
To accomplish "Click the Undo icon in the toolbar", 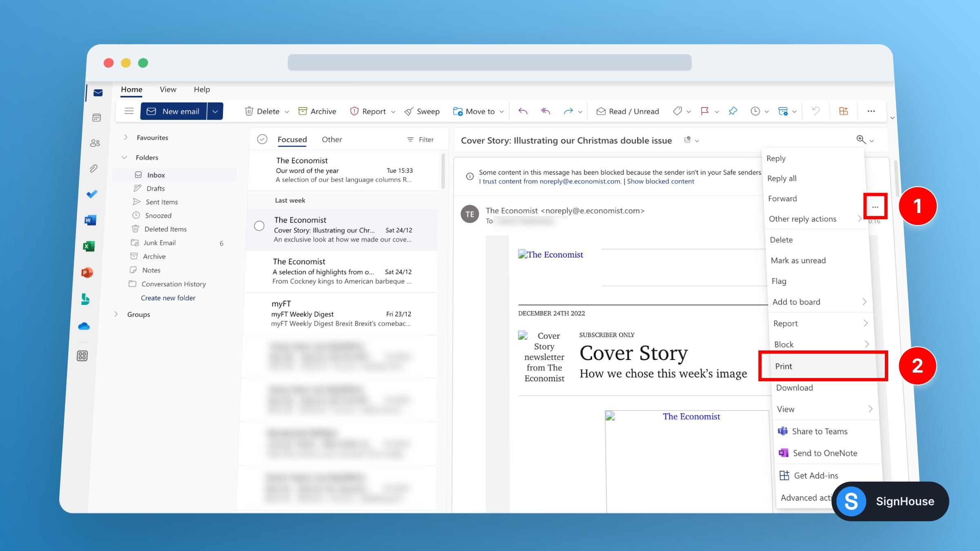I will (815, 111).
